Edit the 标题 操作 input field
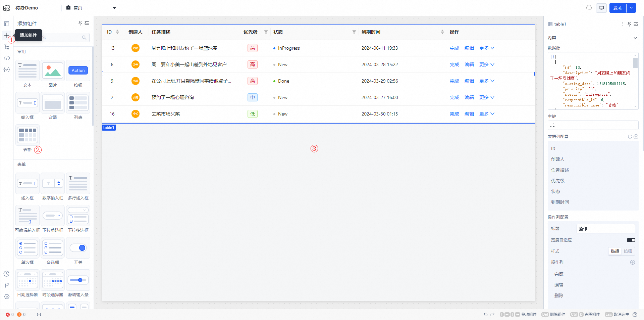Screen dimensions: 644x320 [606, 229]
